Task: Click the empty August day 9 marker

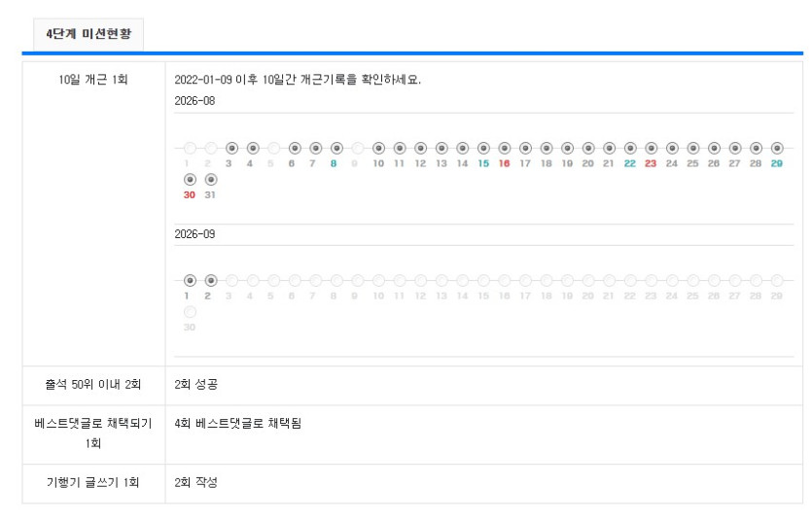Action: 358,149
